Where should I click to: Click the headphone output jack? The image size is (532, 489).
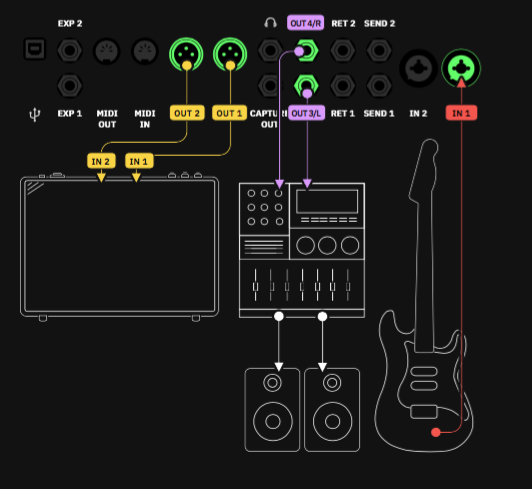tap(270, 51)
